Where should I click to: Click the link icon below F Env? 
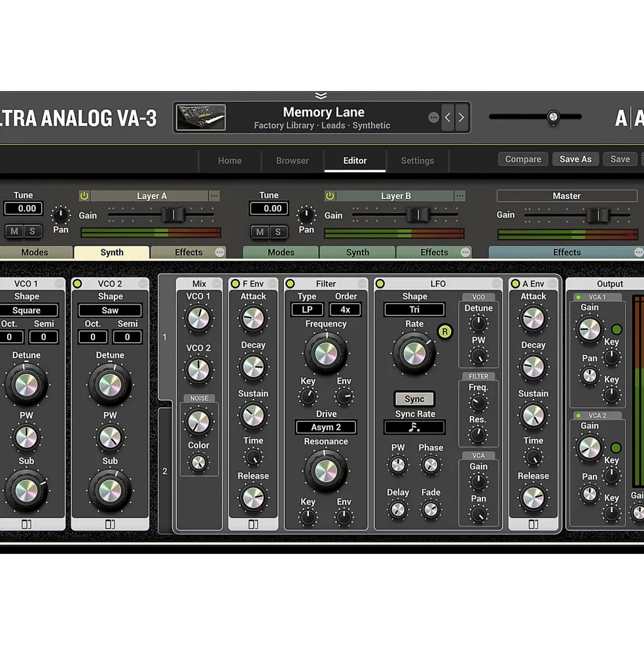[x=253, y=524]
